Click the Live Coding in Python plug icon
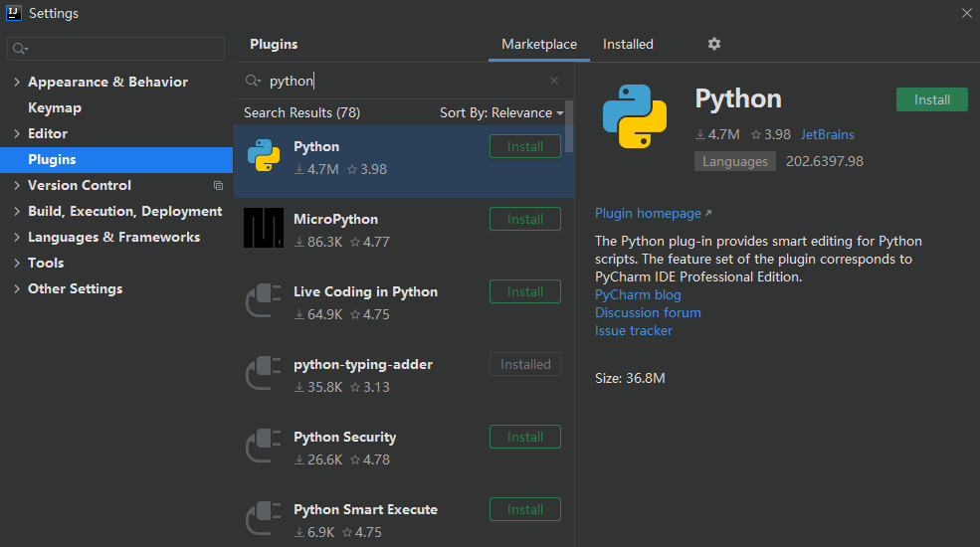The width and height of the screenshot is (980, 547). (264, 300)
